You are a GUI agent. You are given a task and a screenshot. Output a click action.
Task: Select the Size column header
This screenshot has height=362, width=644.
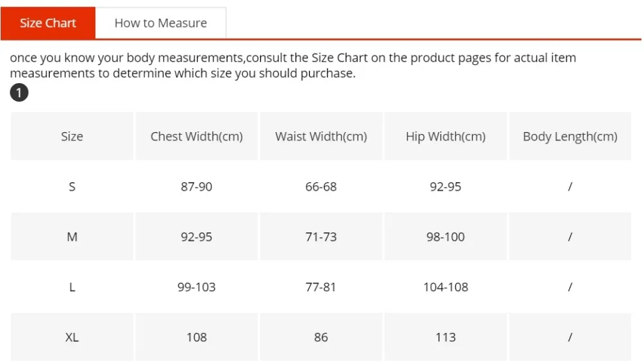pos(72,136)
